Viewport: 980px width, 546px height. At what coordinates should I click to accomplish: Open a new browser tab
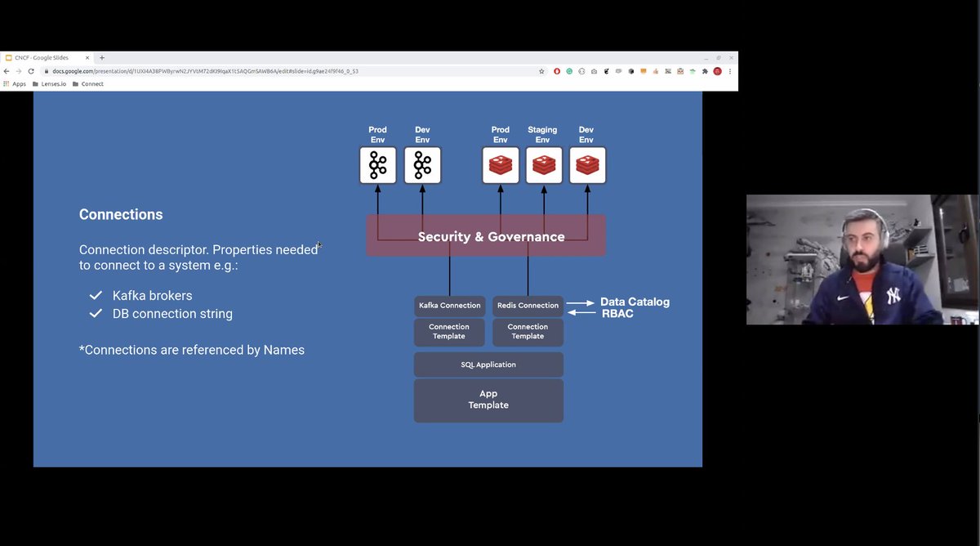102,58
